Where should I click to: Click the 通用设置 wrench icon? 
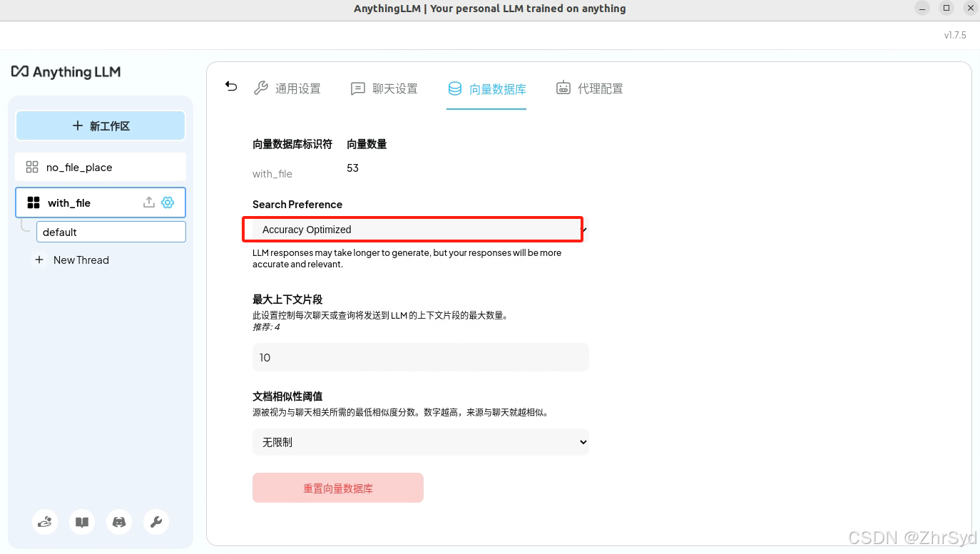[x=261, y=88]
